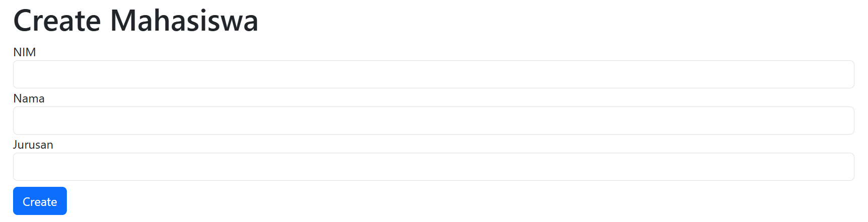Screen dimensions: 868x222
Task: Hit Create to save the Mahasiswa
Action: (40, 201)
